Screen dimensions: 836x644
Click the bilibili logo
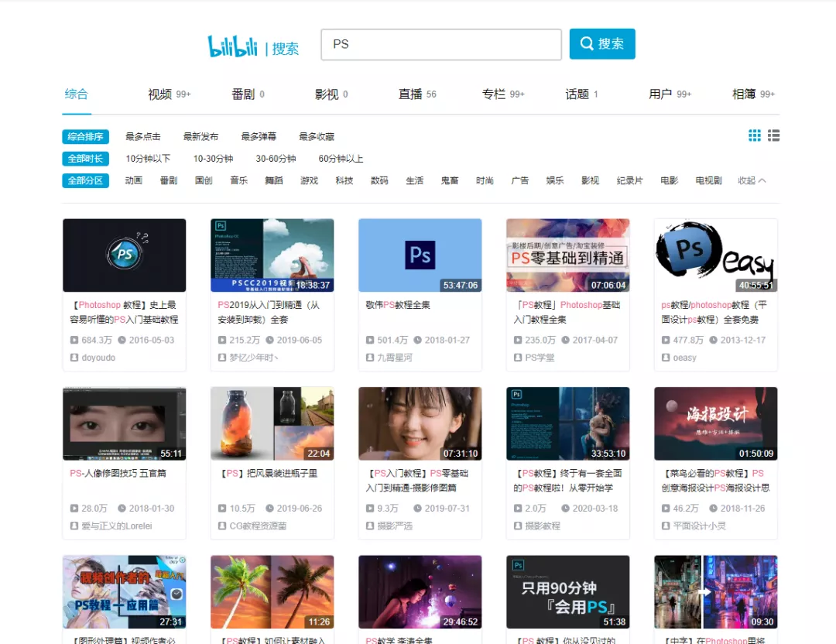coord(234,44)
